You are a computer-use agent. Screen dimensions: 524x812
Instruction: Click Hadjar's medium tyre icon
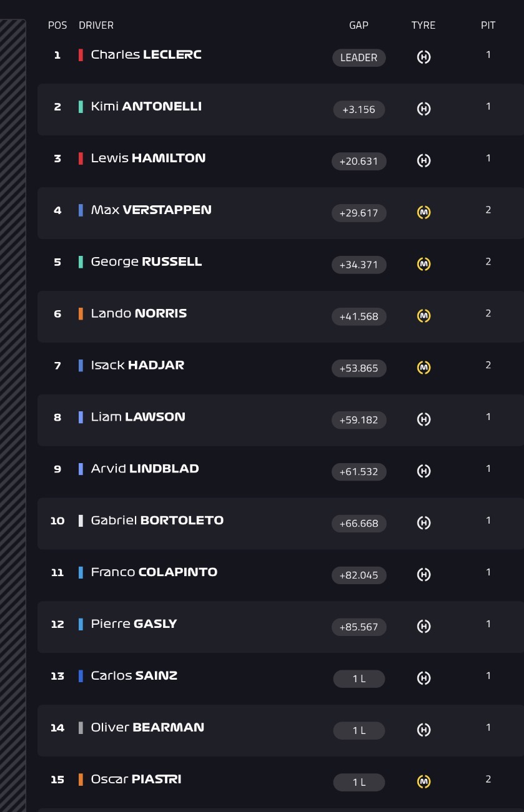[423, 368]
